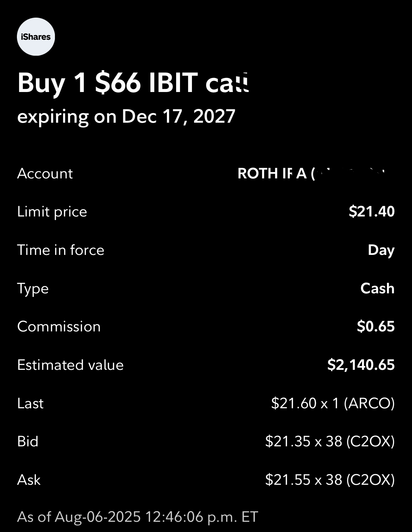Tap the Limit price label
The image size is (412, 532).
tap(52, 212)
